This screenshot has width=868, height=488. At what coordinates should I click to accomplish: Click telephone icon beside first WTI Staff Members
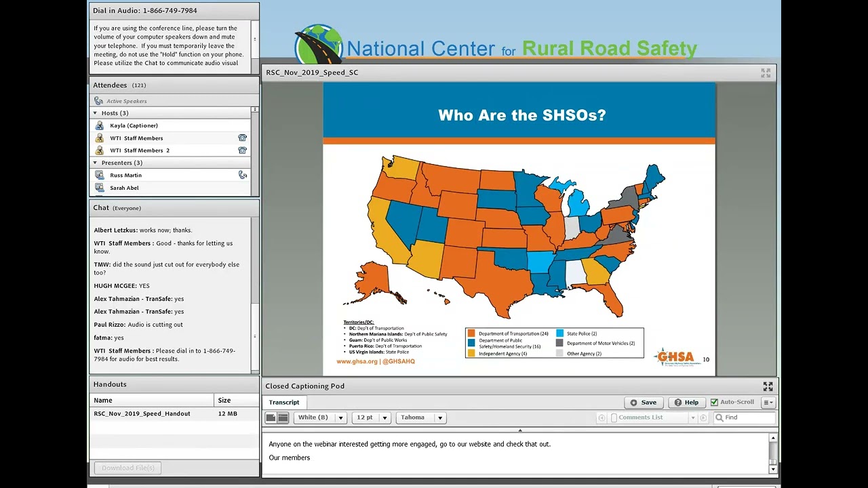coord(242,138)
